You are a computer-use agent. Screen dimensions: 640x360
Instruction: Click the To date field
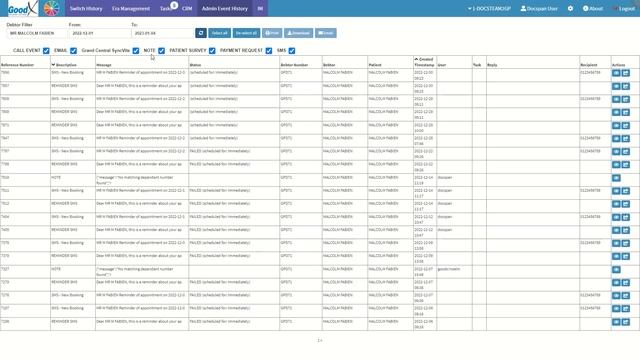[x=162, y=33]
